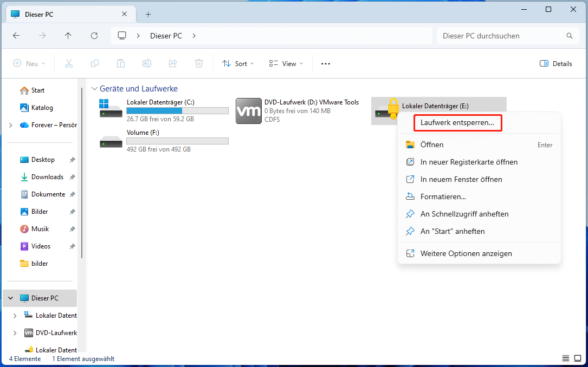This screenshot has width=588, height=367.
Task: Open the See more ellipsis menu
Action: [325, 63]
